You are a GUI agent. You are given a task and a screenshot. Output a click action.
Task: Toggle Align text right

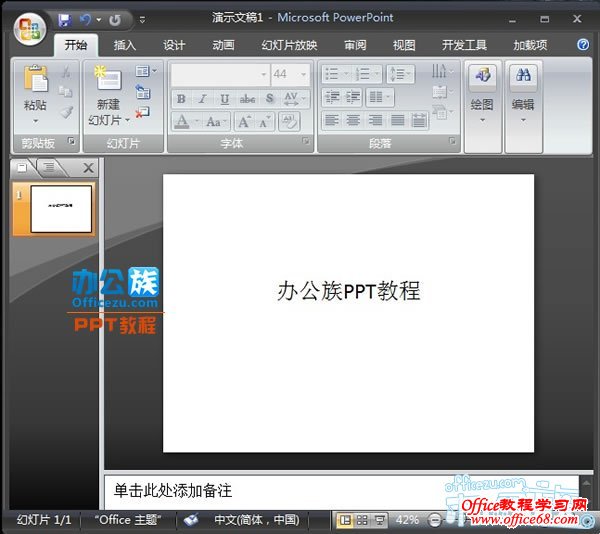[375, 121]
